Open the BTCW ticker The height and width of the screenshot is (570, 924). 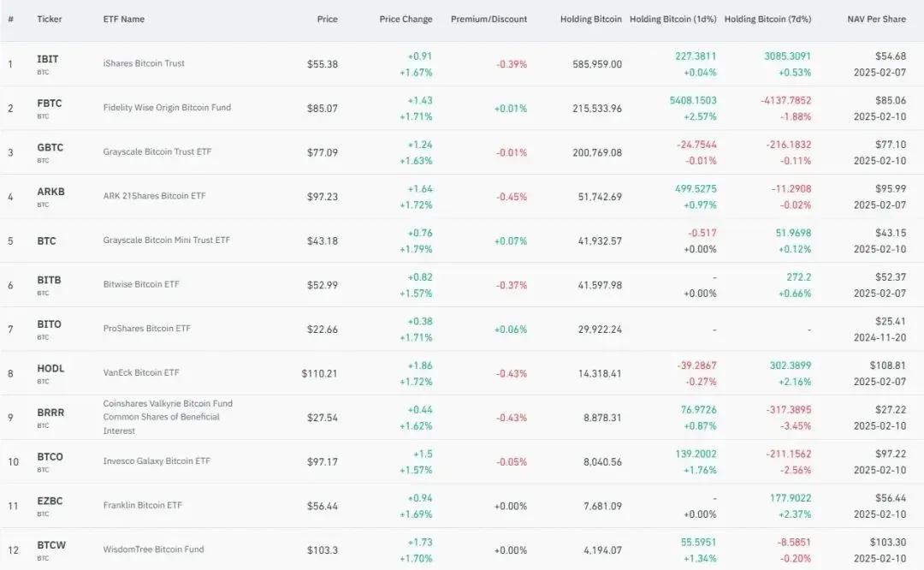[x=51, y=545]
